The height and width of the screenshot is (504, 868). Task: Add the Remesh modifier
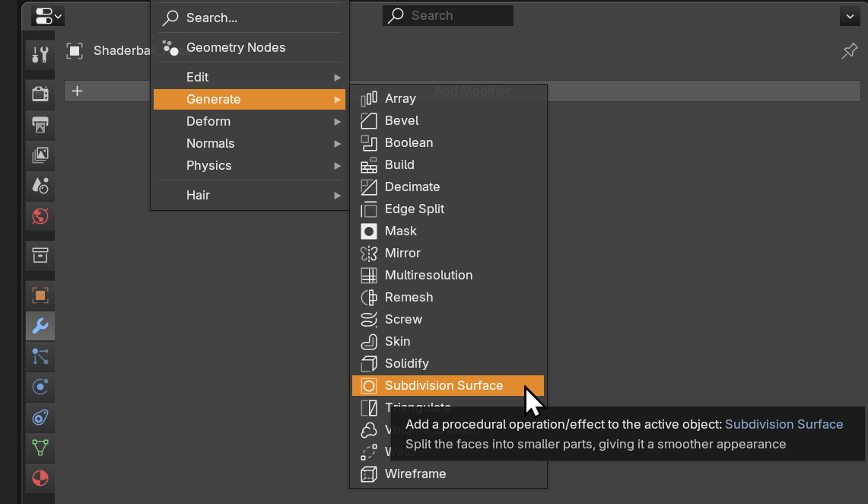448,298
